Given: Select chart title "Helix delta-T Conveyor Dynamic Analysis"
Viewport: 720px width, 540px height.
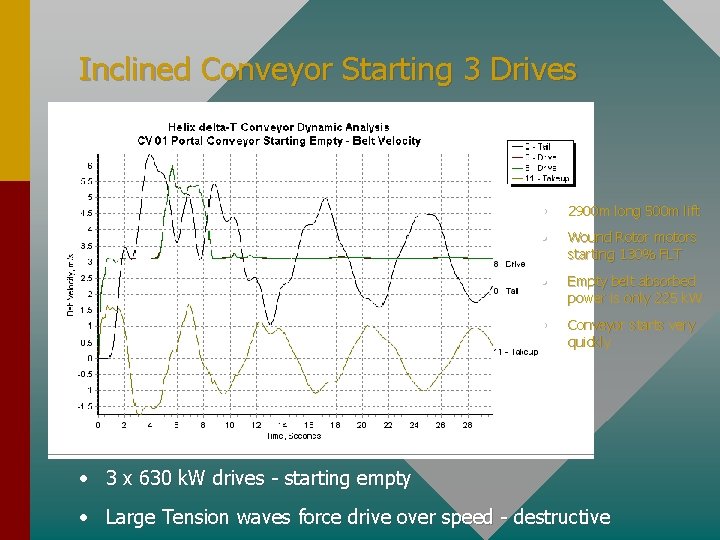Looking at the screenshot, I should click(x=279, y=127).
